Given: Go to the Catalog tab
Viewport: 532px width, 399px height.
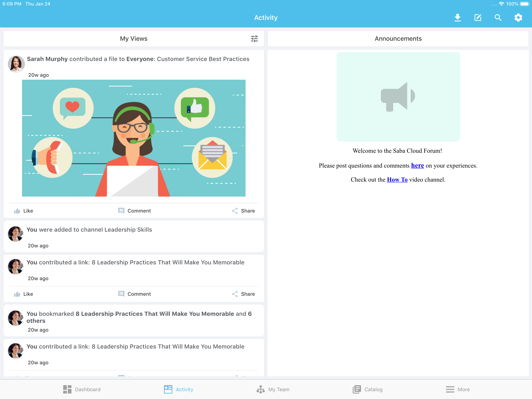Looking at the screenshot, I should coord(367,389).
